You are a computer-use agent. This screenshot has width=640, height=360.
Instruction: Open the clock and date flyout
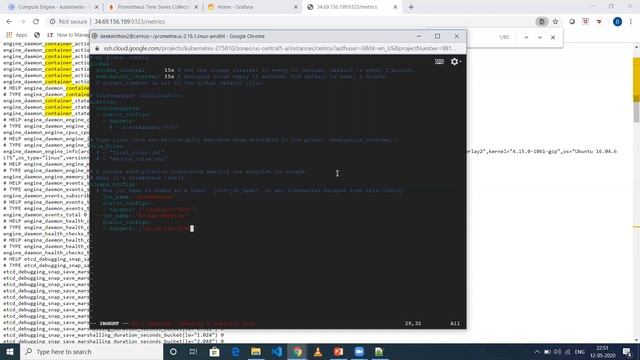point(602,352)
